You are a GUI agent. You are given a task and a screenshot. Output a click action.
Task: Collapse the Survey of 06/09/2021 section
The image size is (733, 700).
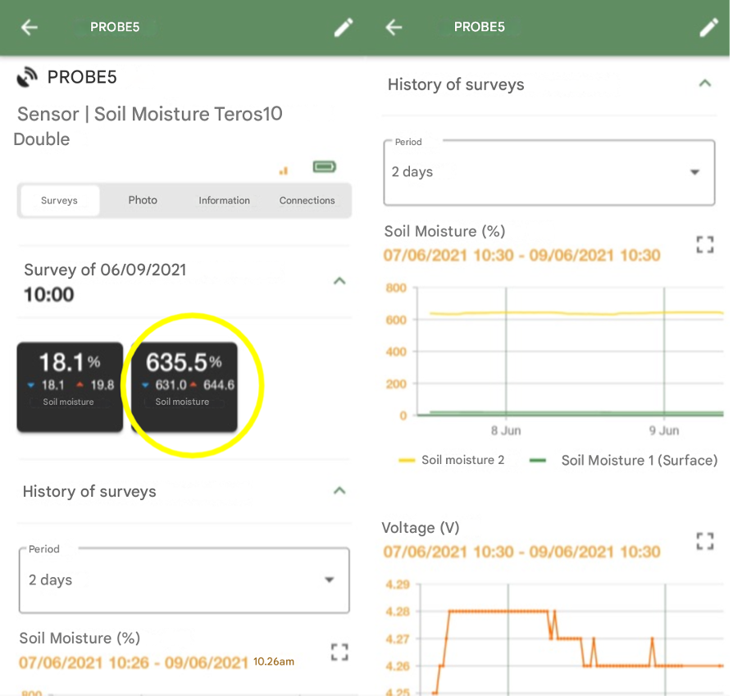(339, 281)
